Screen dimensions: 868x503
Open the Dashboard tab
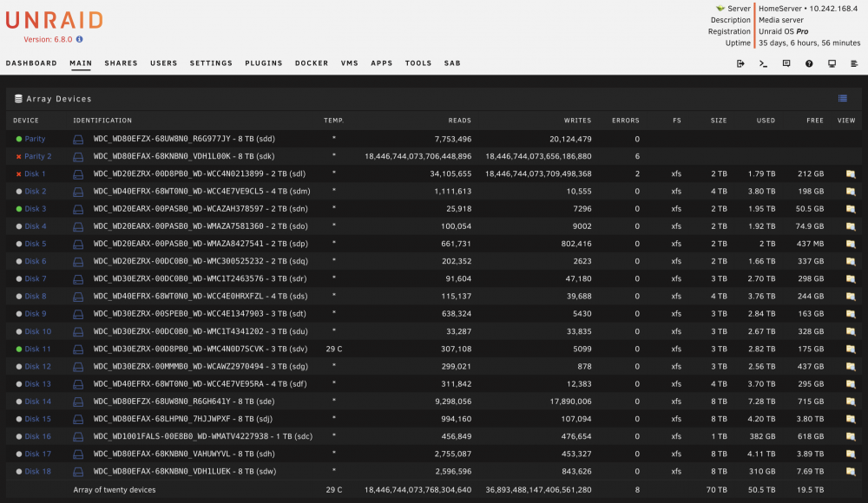[x=31, y=63]
